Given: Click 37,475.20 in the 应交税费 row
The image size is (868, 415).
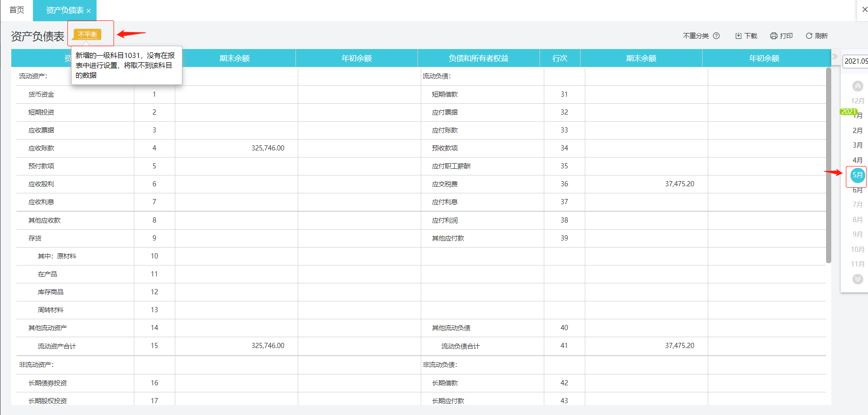Looking at the screenshot, I should click(x=680, y=184).
